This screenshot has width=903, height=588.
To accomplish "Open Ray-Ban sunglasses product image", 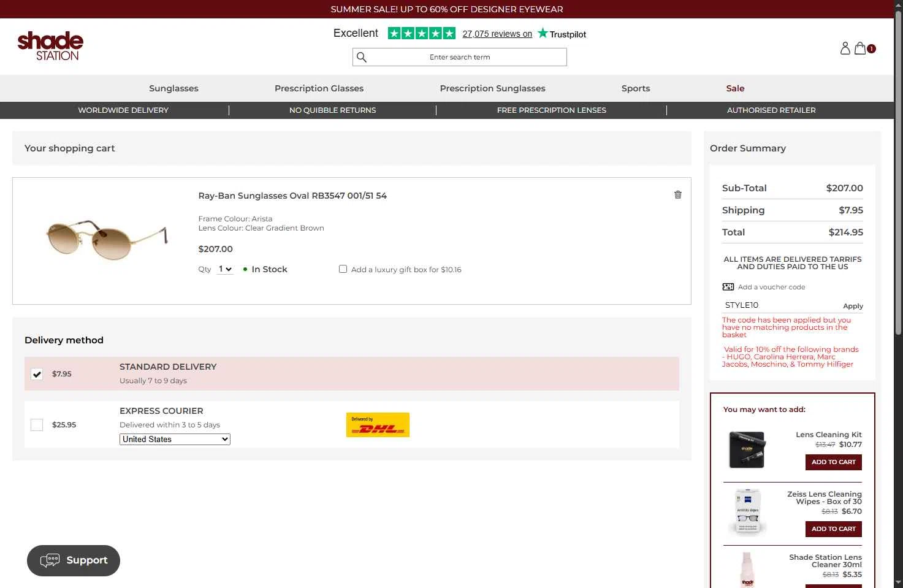I will pos(107,239).
